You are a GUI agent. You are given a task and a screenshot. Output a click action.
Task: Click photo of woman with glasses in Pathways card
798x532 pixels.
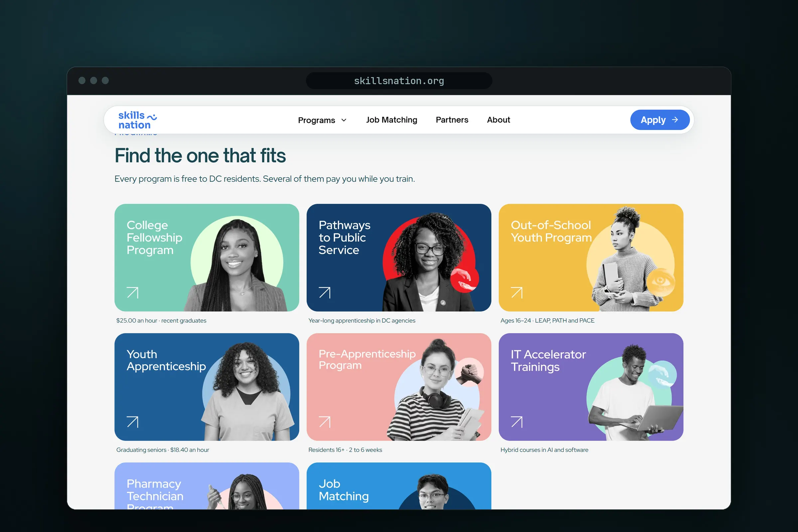coord(428,262)
